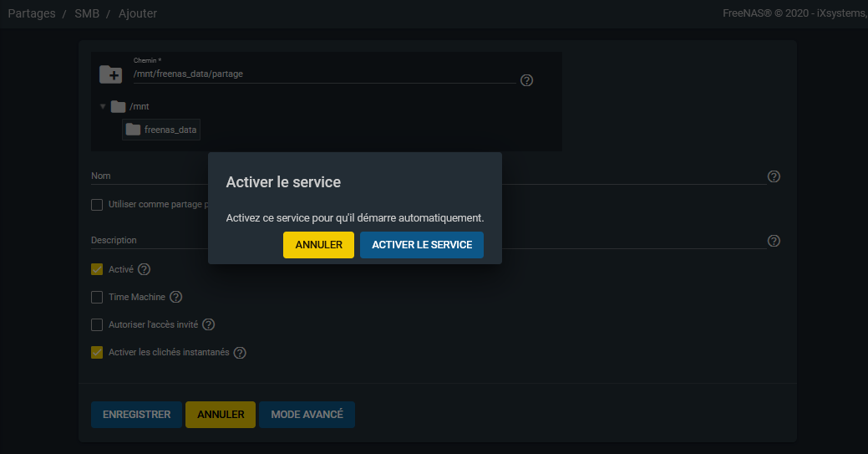The width and height of the screenshot is (868, 454).
Task: Go to Partages breadcrumb
Action: pyautogui.click(x=32, y=13)
